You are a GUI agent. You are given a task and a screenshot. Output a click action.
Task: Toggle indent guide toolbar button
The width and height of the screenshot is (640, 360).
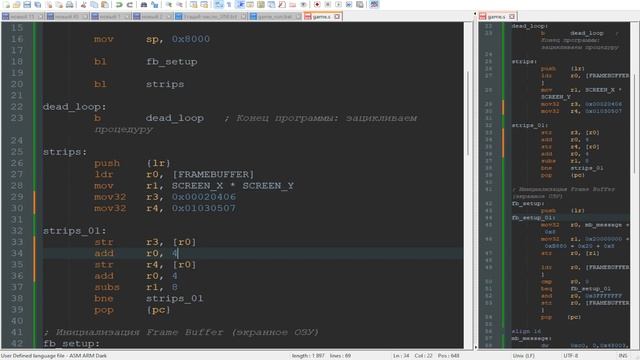[240, 4]
